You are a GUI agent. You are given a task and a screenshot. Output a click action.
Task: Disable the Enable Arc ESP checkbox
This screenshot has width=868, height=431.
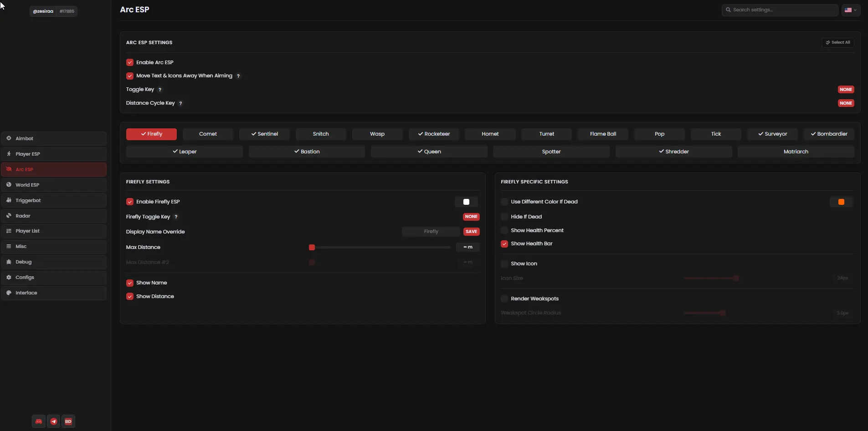pyautogui.click(x=130, y=62)
